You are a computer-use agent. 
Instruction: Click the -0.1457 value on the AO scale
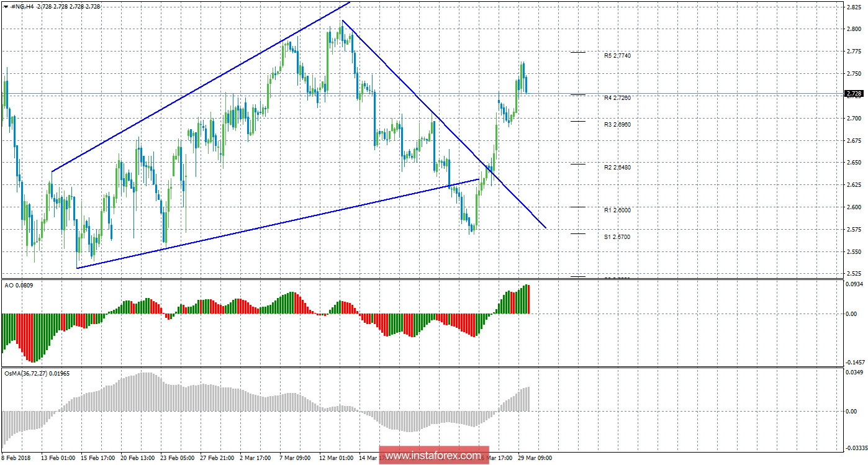coord(855,362)
